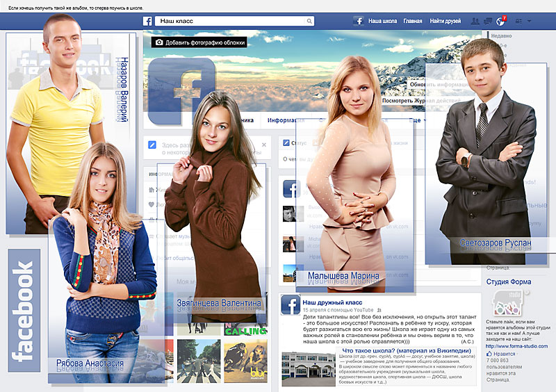Viewport: 556px width, 392px height.
Task: Click Facebook avatar above the black-and-white man thumbnail
Action: pos(291,188)
